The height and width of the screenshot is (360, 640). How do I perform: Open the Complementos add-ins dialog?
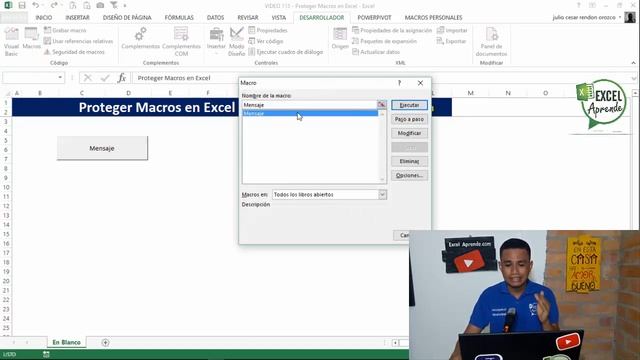point(140,39)
